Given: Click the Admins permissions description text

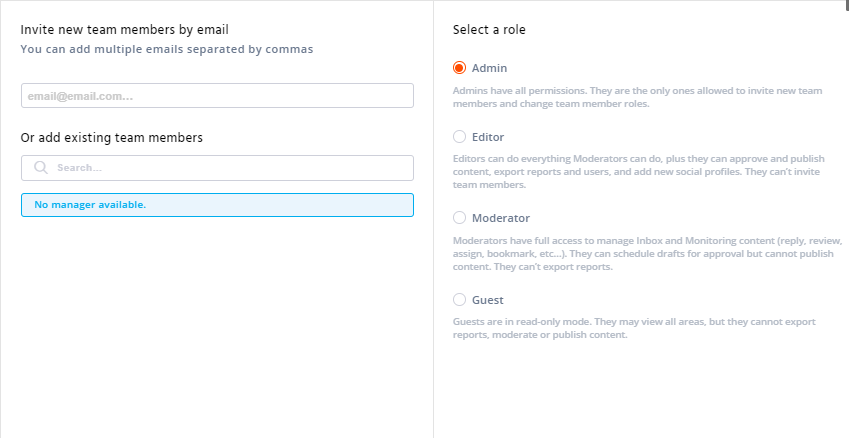Looking at the screenshot, I should [637, 97].
